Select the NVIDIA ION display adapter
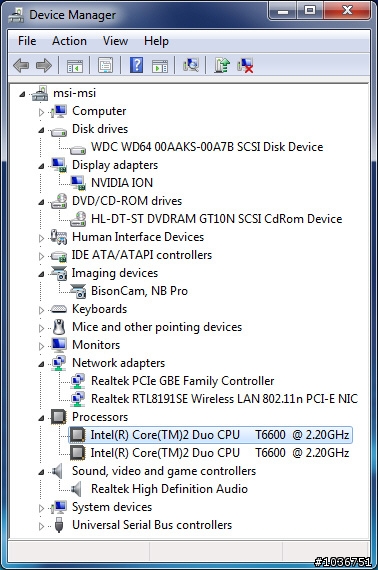378x570 pixels. 122,182
